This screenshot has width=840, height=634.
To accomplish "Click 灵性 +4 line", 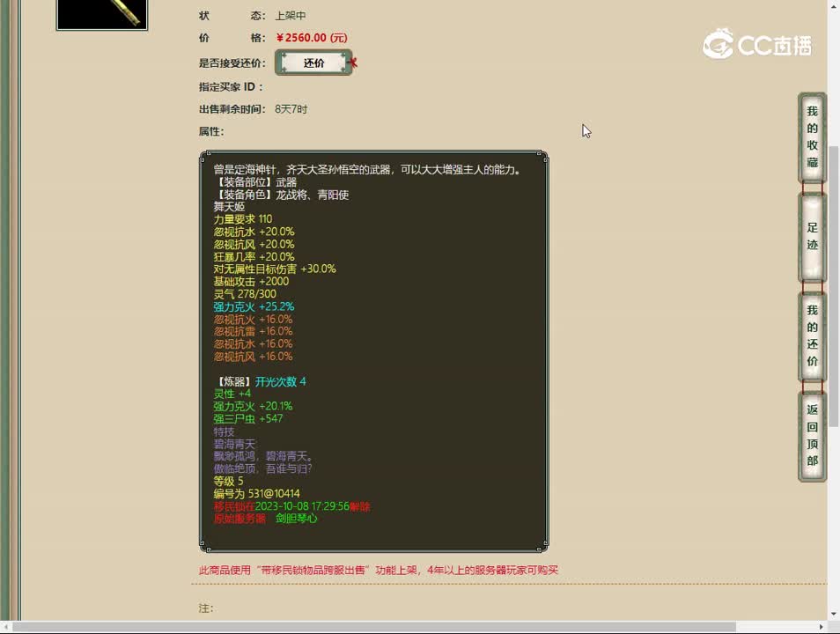I will [x=232, y=394].
